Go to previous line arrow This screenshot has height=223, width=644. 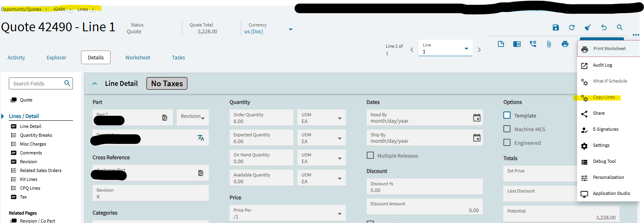412,50
